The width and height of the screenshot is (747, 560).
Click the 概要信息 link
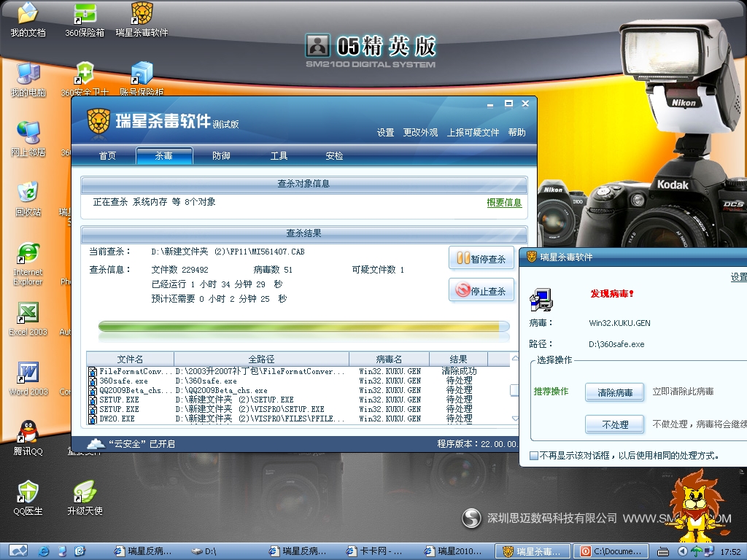[x=504, y=203]
